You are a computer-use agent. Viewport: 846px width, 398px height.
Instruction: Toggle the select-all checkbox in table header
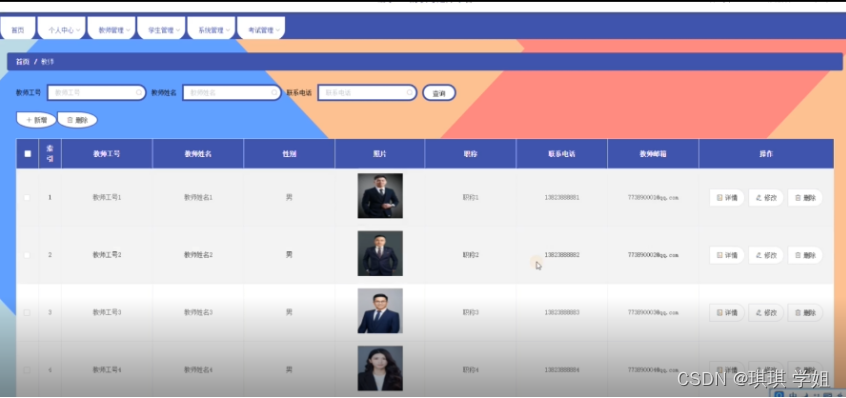pyautogui.click(x=28, y=154)
